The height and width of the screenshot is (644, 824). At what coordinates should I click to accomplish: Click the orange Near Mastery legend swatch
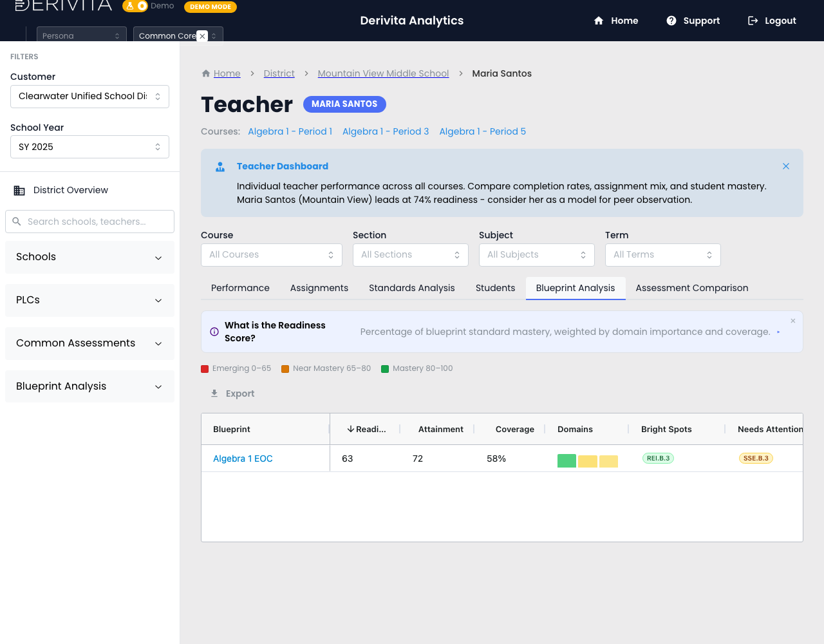pyautogui.click(x=285, y=369)
